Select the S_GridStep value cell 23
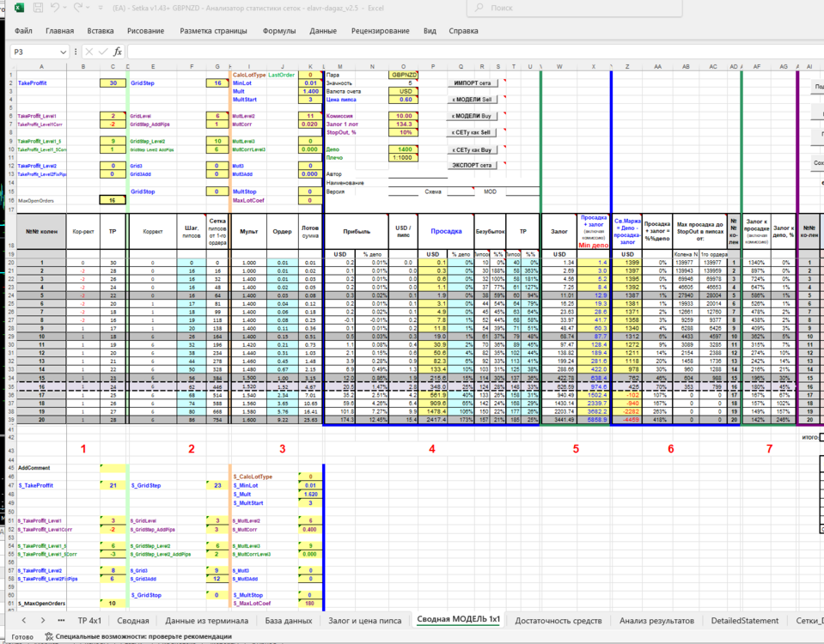 [217, 485]
